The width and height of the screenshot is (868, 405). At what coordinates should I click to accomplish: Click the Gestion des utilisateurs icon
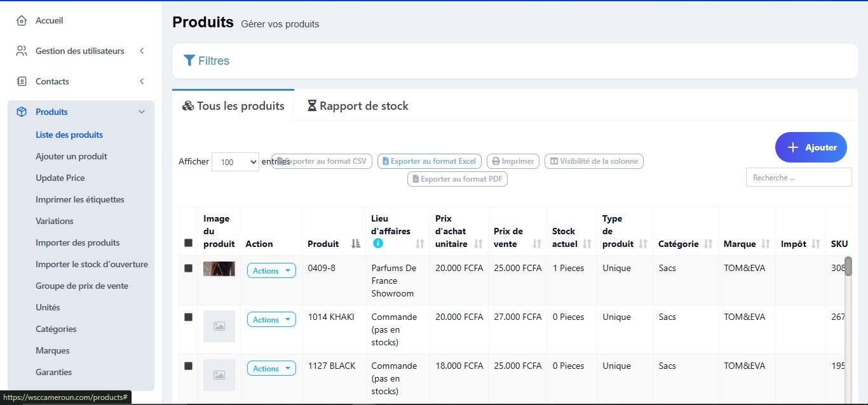(22, 51)
